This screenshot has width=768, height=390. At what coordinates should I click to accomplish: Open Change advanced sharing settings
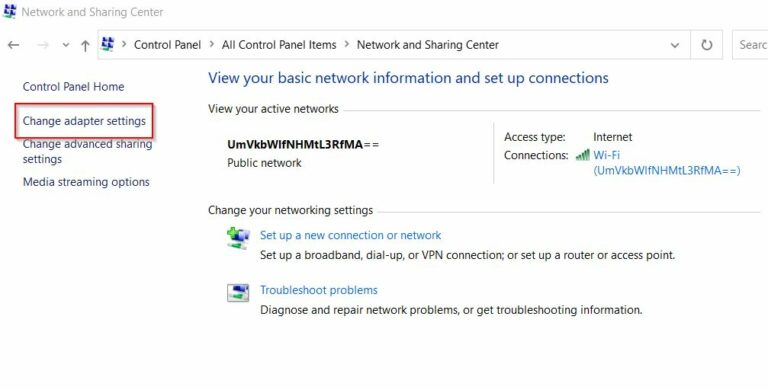point(87,151)
